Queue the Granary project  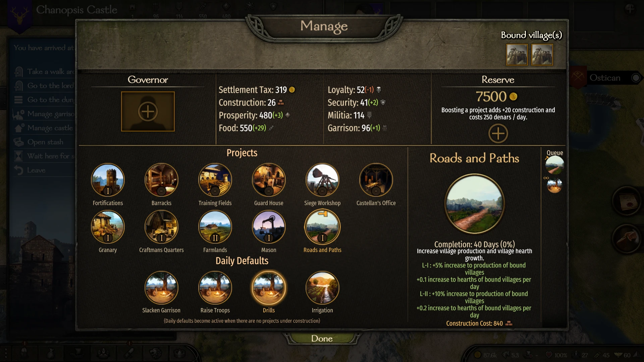[108, 227]
